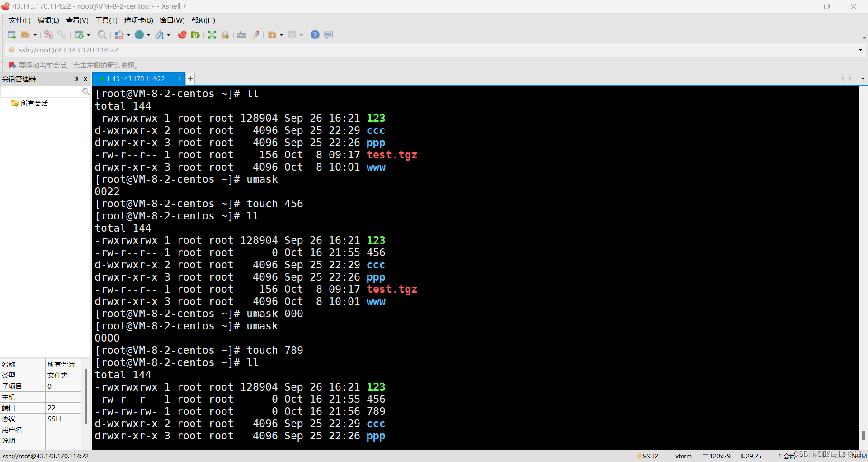Expand dropdown beside session properties icon

[89, 35]
